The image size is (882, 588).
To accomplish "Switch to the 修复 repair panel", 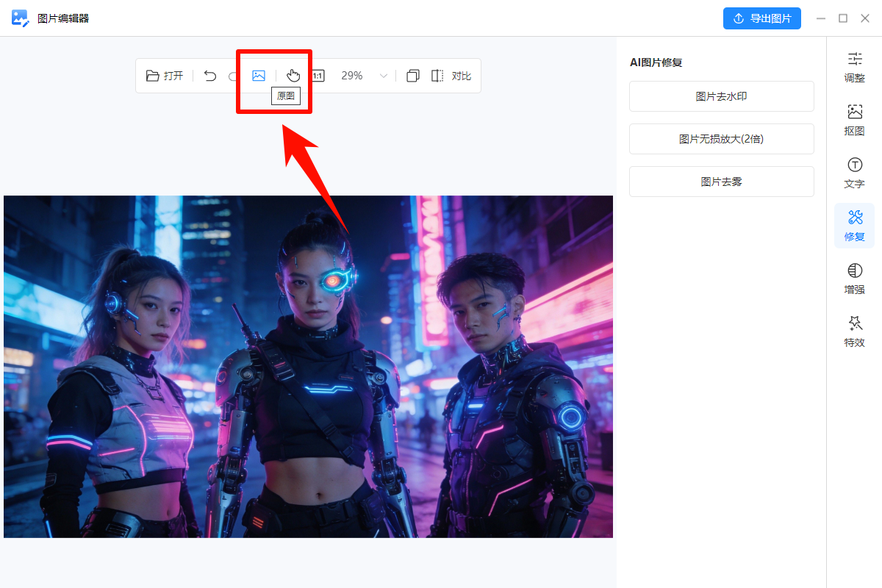I will coord(854,226).
